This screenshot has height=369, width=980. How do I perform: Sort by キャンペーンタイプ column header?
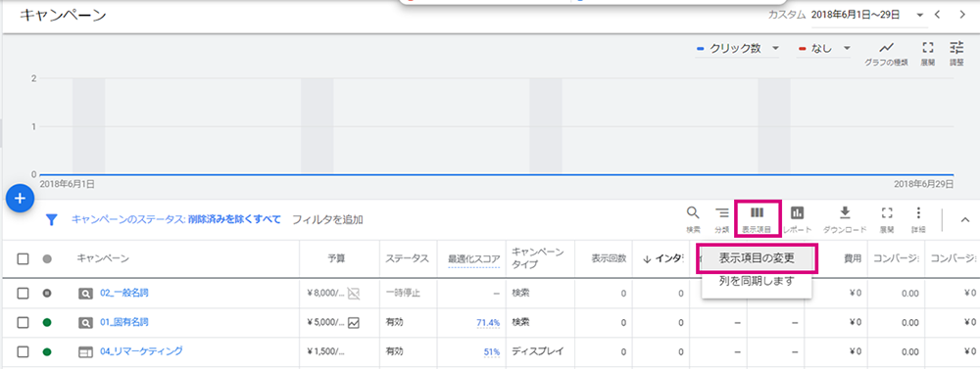click(x=538, y=258)
